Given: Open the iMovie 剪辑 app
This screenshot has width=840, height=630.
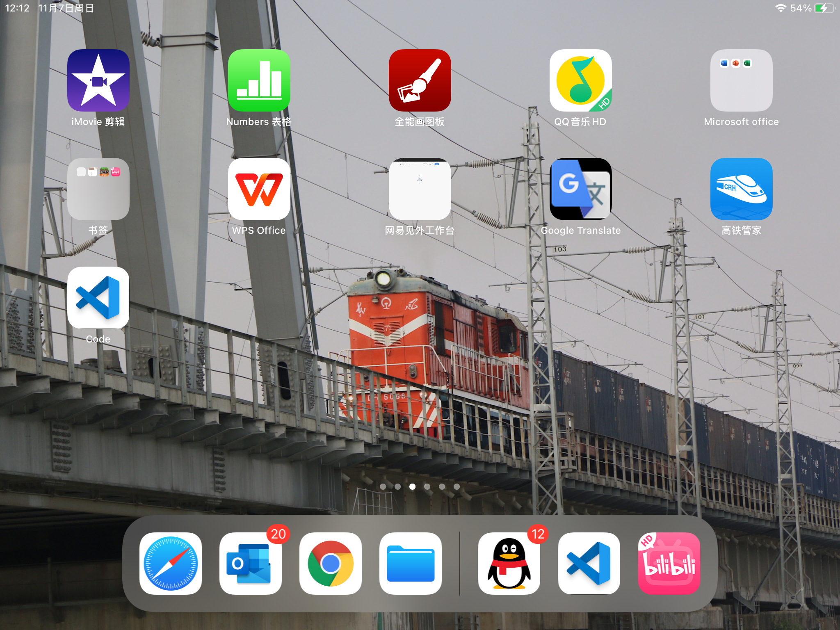Looking at the screenshot, I should click(98, 80).
